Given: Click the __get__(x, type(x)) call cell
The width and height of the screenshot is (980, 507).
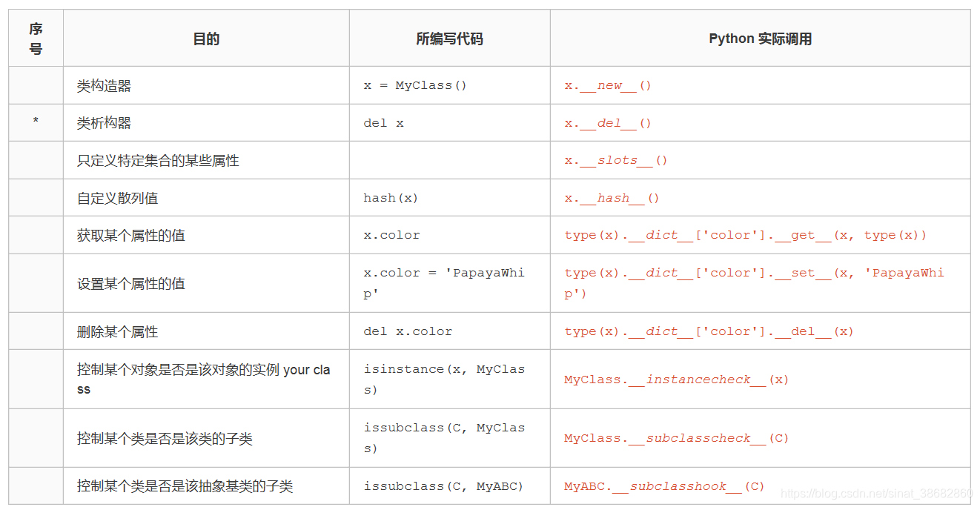Looking at the screenshot, I should point(760,235).
